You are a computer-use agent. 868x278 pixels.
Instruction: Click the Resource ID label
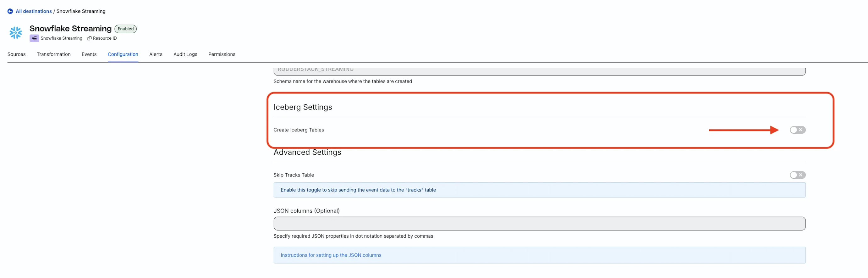(105, 38)
